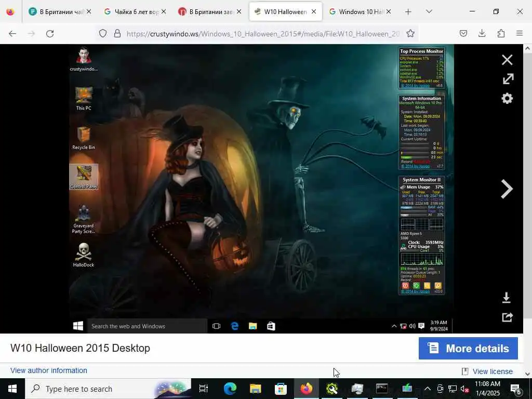Click the Halloween desktop screenshot image
This screenshot has height=399, width=532.
click(261, 189)
